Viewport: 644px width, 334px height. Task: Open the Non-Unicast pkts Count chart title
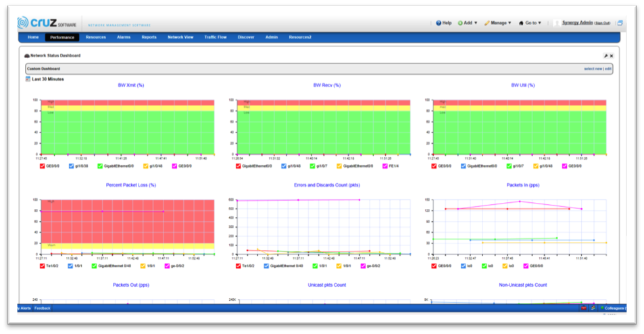[523, 285]
